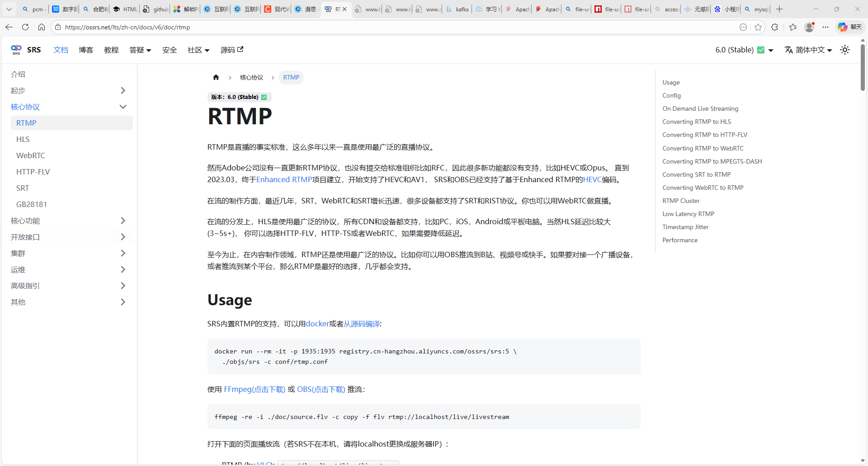The image size is (868, 466).
Task: Open new browser tab plus button
Action: point(779,9)
